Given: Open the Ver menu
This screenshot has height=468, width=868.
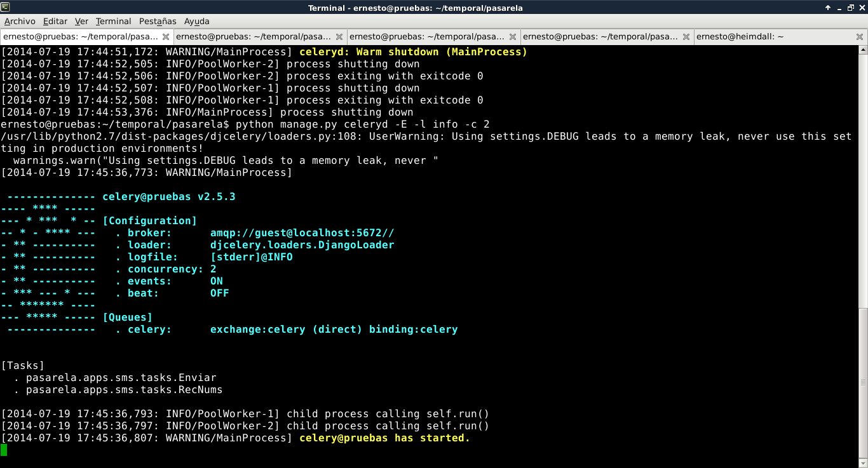Looking at the screenshot, I should pos(81,21).
